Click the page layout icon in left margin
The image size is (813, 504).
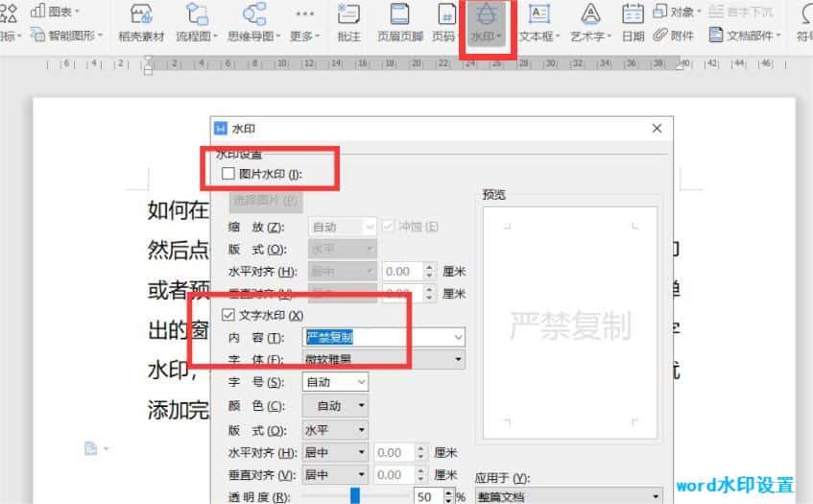pyautogui.click(x=91, y=448)
